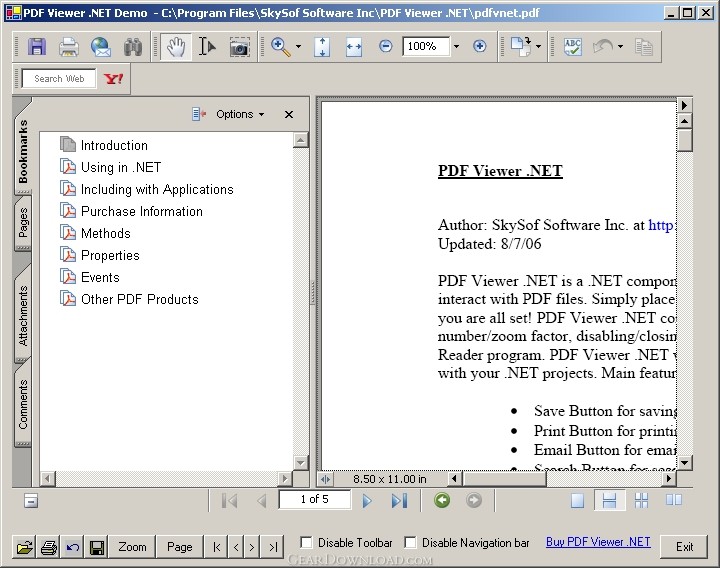
Task: Select the Using in .NET bookmark
Action: click(x=121, y=167)
